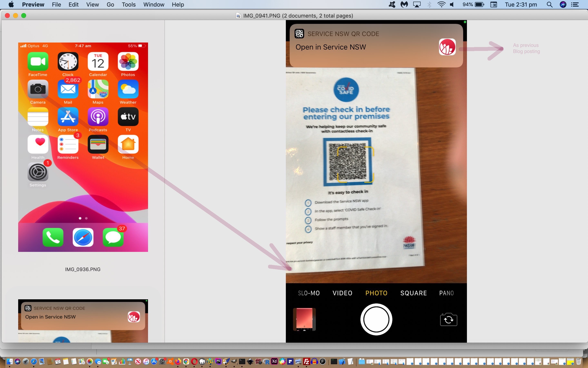Click the document proxy icon in title bar
Image resolution: width=588 pixels, height=368 pixels.
click(238, 16)
